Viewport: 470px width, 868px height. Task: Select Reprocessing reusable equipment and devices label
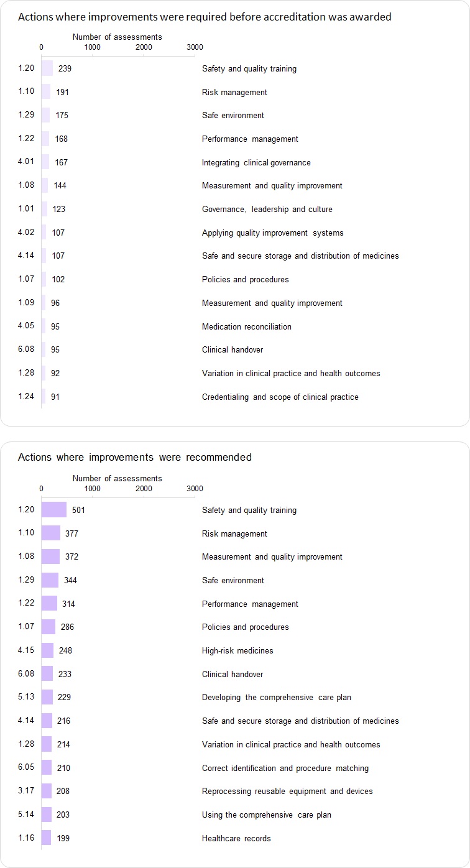click(x=287, y=791)
